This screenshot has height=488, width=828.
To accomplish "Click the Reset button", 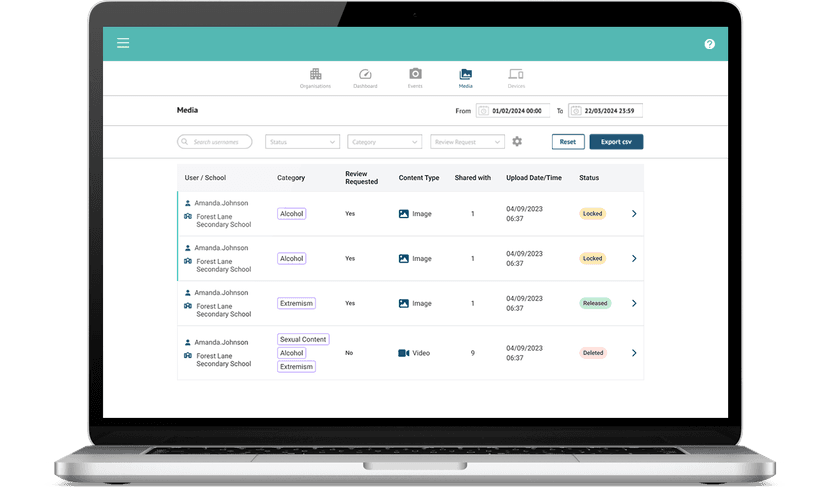I will tap(568, 142).
